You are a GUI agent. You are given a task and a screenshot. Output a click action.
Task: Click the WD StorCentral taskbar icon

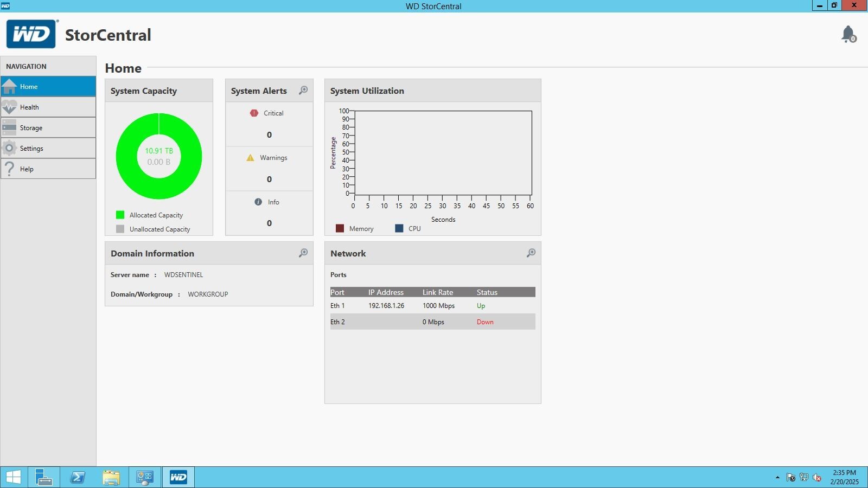click(x=178, y=477)
